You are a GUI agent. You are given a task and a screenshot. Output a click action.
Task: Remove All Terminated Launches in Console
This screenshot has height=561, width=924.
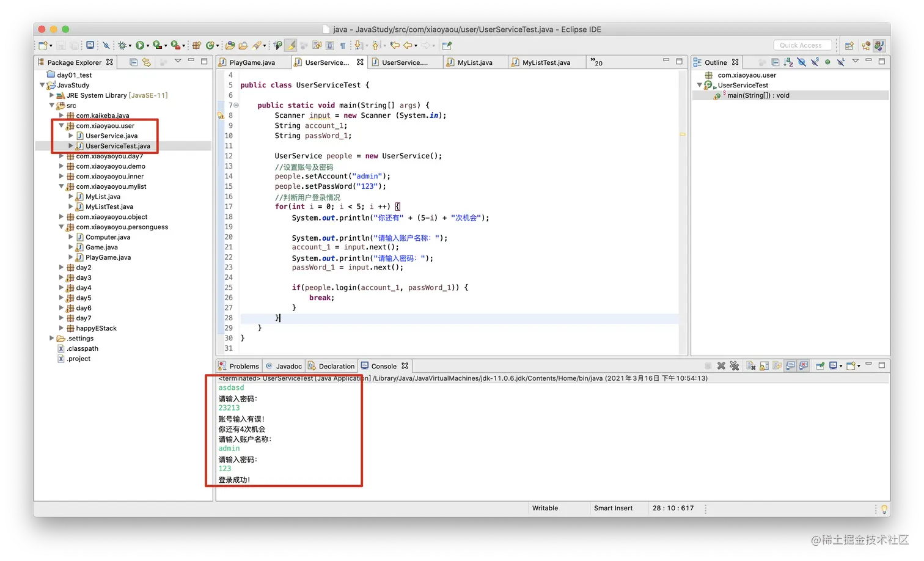click(x=735, y=365)
